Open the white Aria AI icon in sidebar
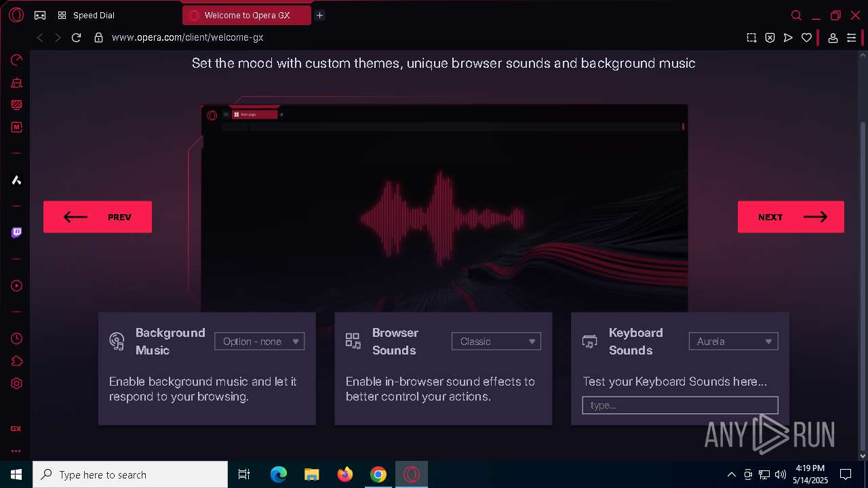 coord(16,180)
